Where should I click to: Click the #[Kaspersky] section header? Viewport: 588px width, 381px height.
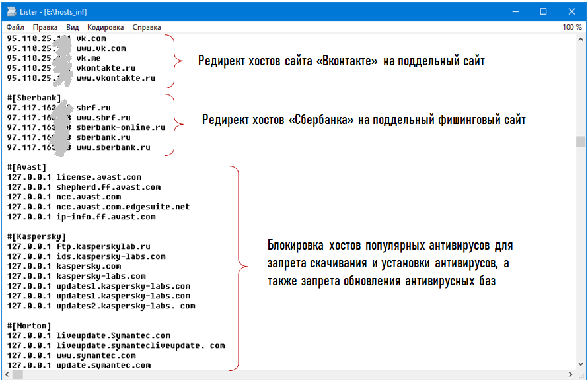pos(36,236)
